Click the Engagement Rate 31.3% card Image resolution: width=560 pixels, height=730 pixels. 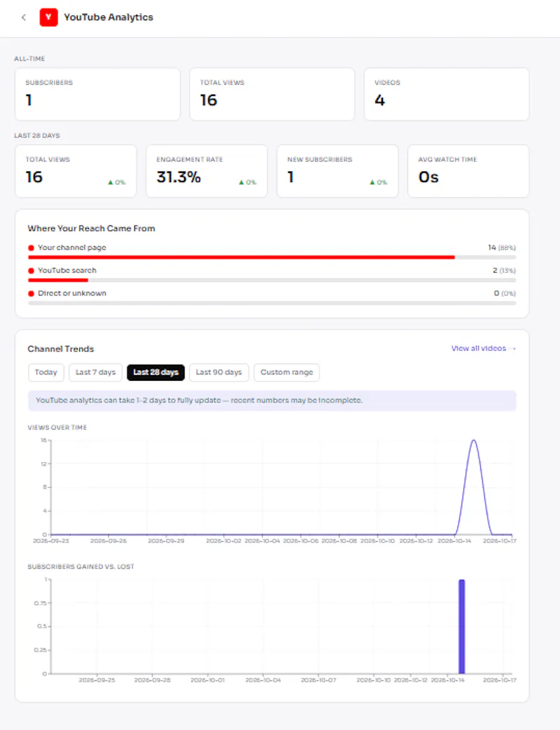coord(206,171)
